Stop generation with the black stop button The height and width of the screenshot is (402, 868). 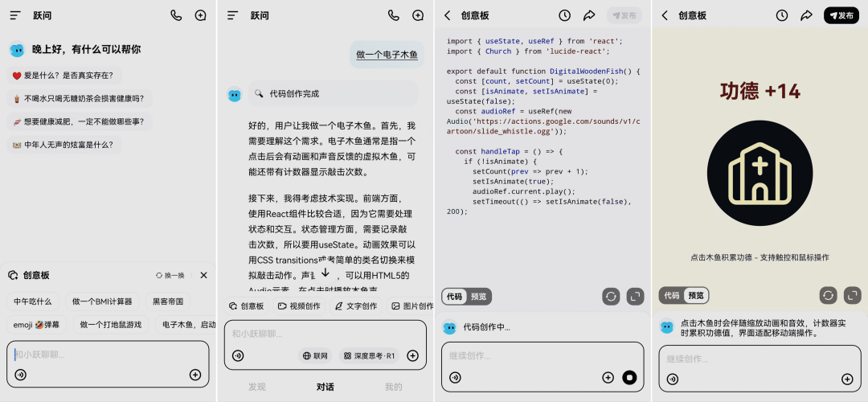click(629, 378)
